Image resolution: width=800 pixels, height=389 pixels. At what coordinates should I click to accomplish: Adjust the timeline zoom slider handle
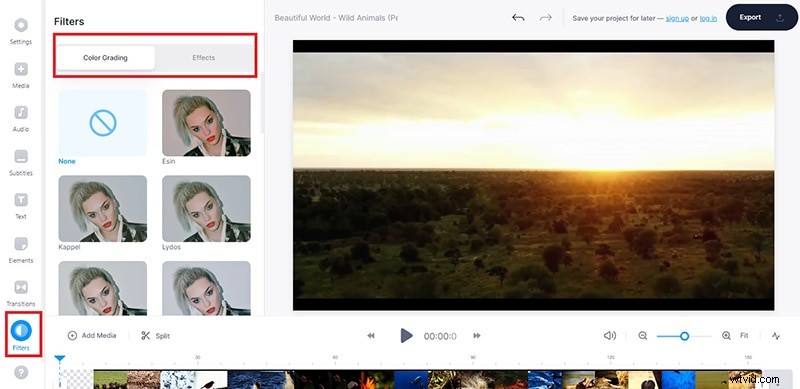tap(685, 336)
